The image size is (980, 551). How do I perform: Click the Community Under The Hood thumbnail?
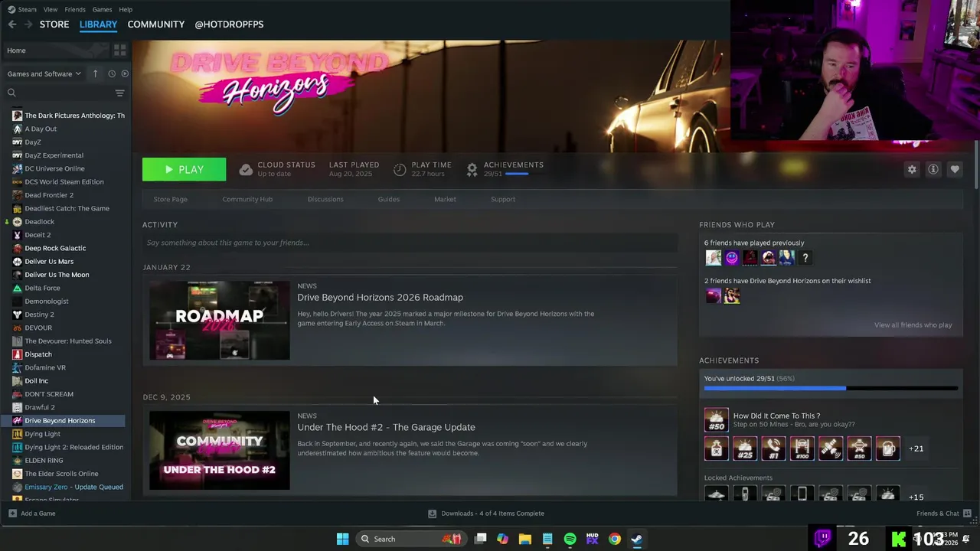(219, 451)
